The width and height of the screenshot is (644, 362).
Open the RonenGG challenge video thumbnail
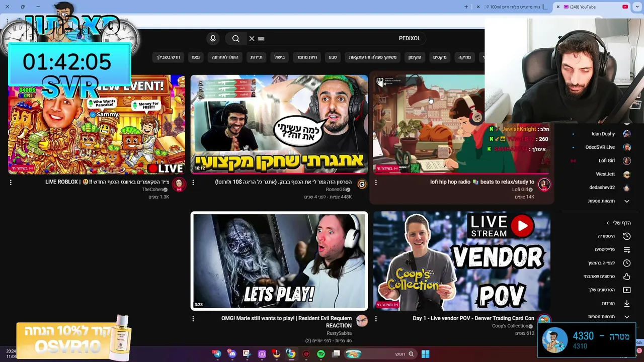tap(279, 124)
